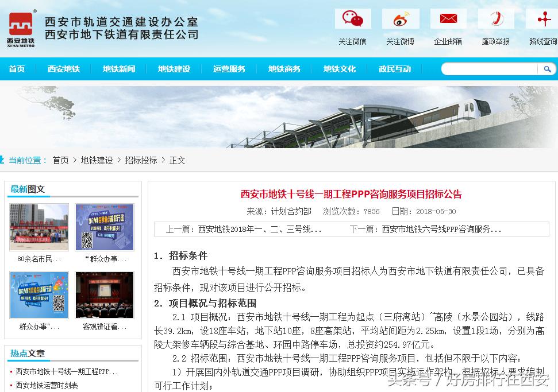Viewport: 558px width, 392px height.
Task: Click 招标投标 in the breadcrumb
Action: tap(141, 160)
